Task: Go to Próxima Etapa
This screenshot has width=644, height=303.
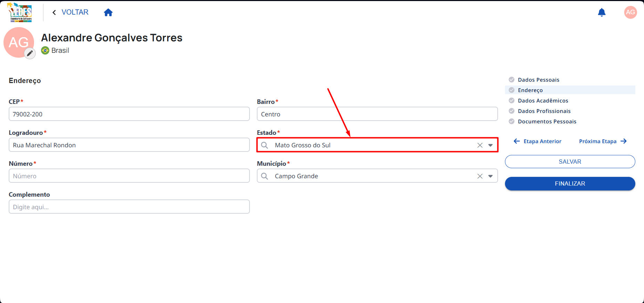Action: (603, 141)
